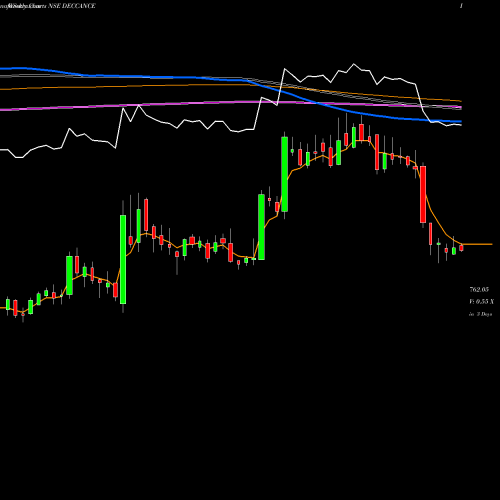Click the 'NSE DECCANCE' chart title text

pos(72,6)
